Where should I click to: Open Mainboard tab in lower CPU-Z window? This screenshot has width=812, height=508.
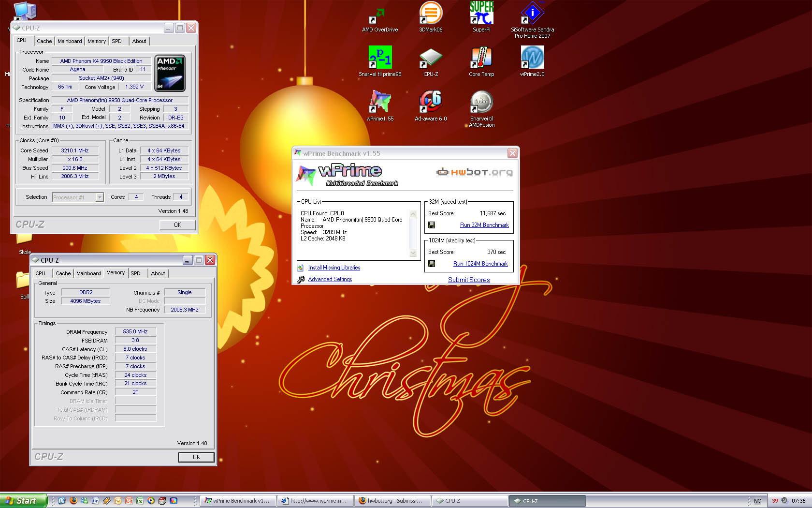click(x=88, y=273)
